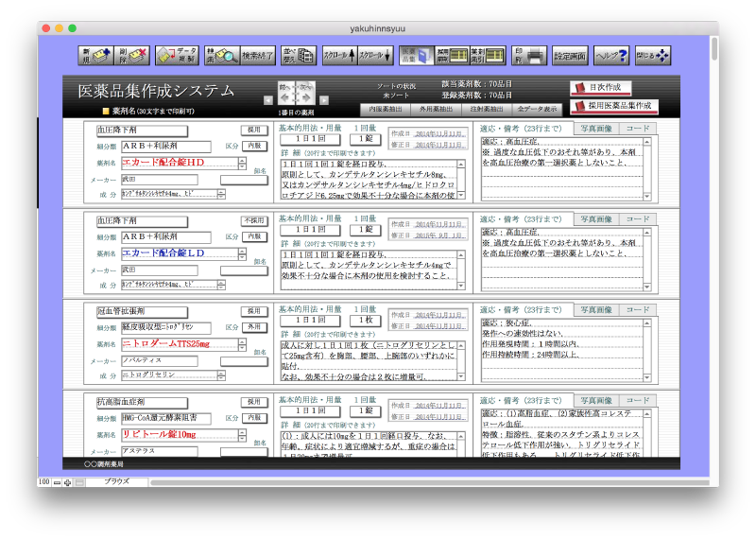This screenshot has height=540, width=756.
Task: Click scroll arrows on エカード配合錠HD name field
Action: (242, 163)
